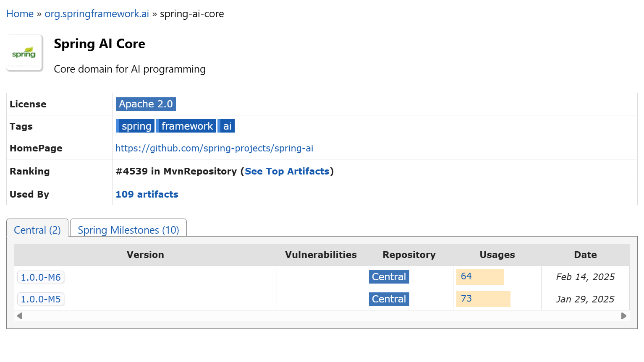Open version 1.0.0-M5
644x362 pixels.
coord(41,299)
